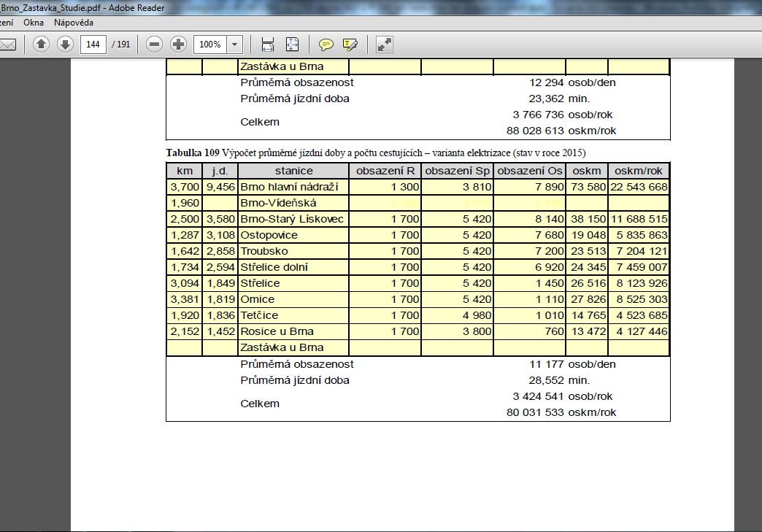Screen dimensions: 762x532
Task: Click the 'Brno-Vídeňská' station cell
Action: [x=293, y=203]
